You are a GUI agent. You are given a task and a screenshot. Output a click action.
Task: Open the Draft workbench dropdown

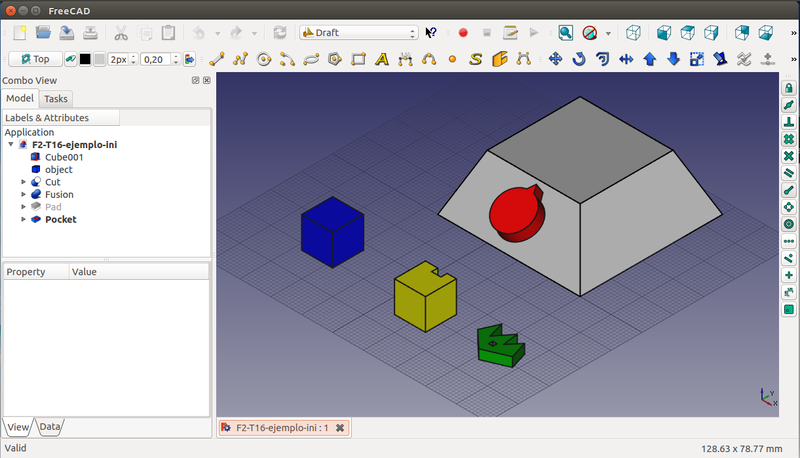click(x=358, y=32)
